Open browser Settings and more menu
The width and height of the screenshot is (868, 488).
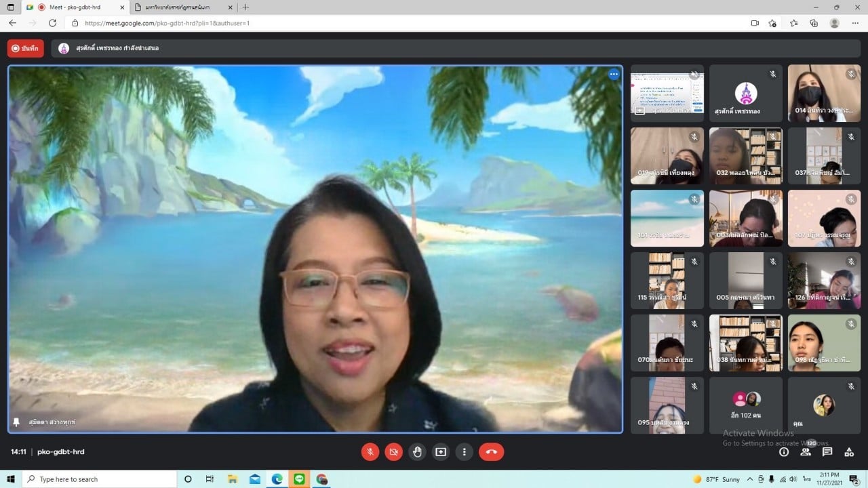(856, 23)
